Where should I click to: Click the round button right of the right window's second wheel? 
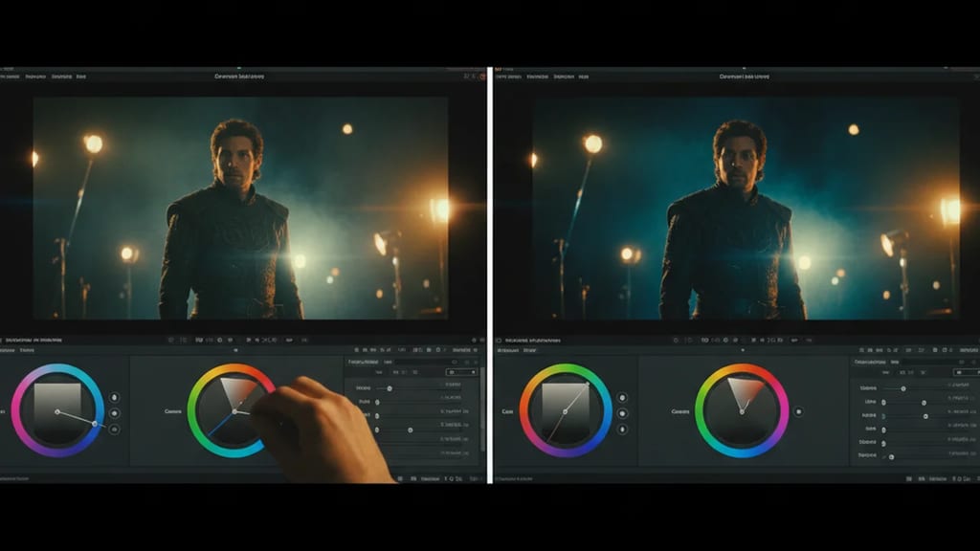798,411
